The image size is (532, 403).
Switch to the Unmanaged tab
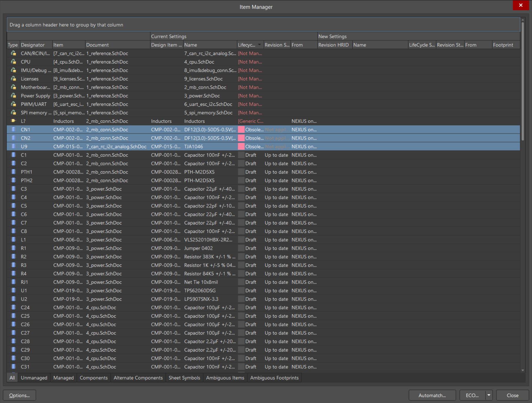[x=34, y=378]
